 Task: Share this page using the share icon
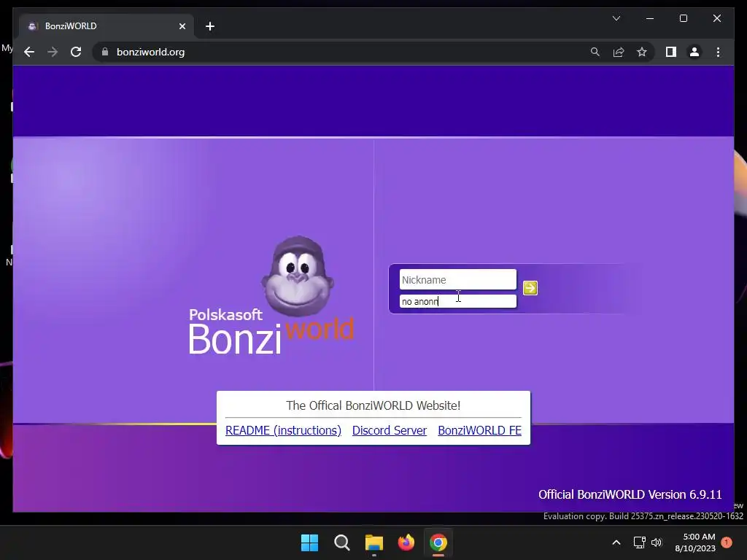point(619,52)
